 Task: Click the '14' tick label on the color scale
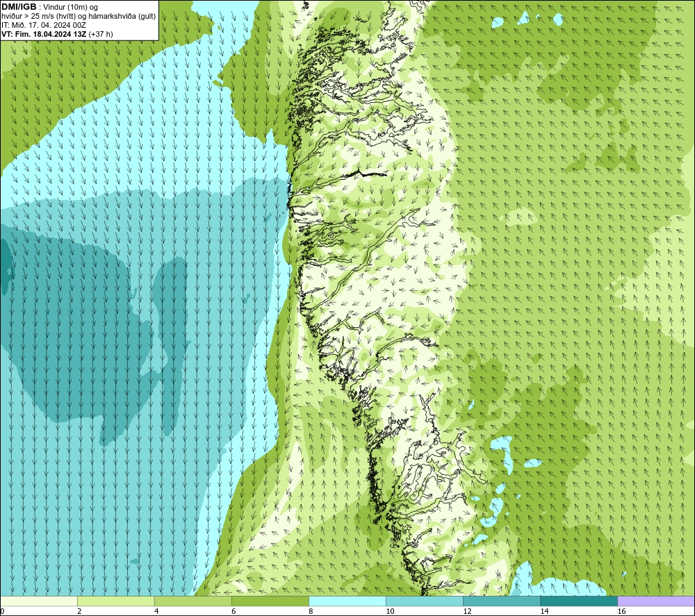(544, 612)
